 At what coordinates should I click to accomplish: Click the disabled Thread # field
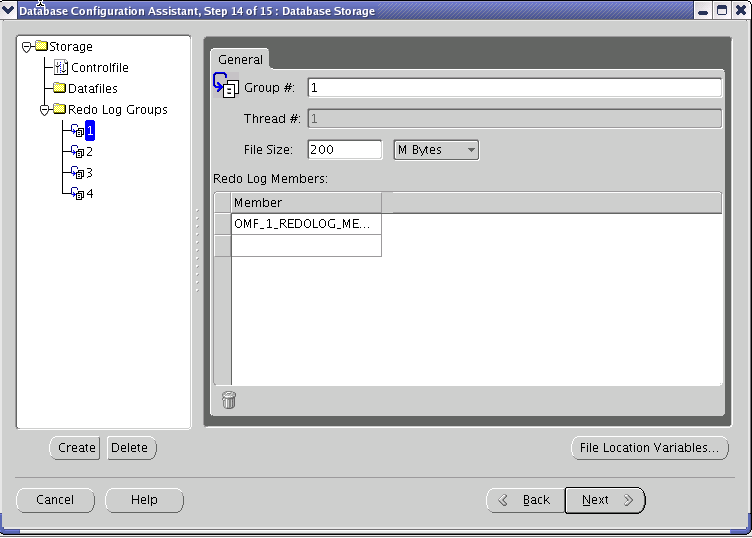coord(514,119)
